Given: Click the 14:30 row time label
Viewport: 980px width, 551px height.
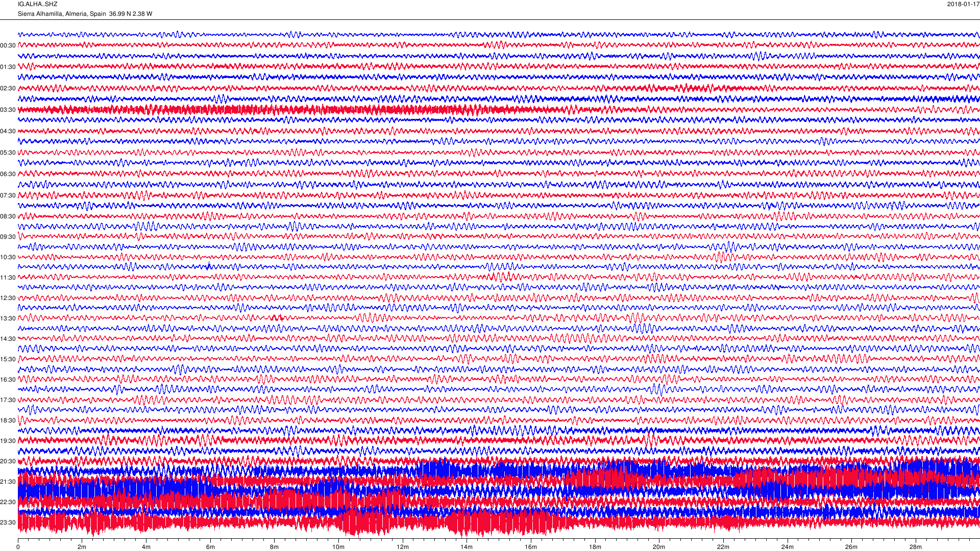Looking at the screenshot, I should pos(8,339).
